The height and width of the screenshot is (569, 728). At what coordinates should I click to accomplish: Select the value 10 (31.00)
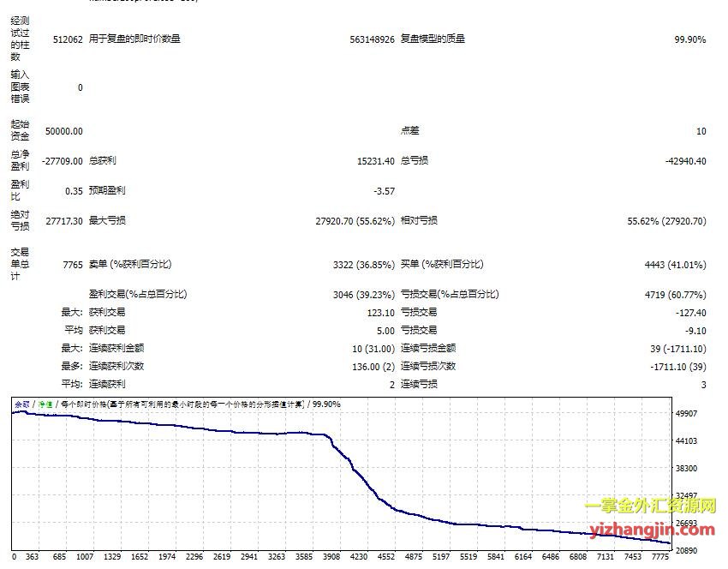click(x=373, y=349)
